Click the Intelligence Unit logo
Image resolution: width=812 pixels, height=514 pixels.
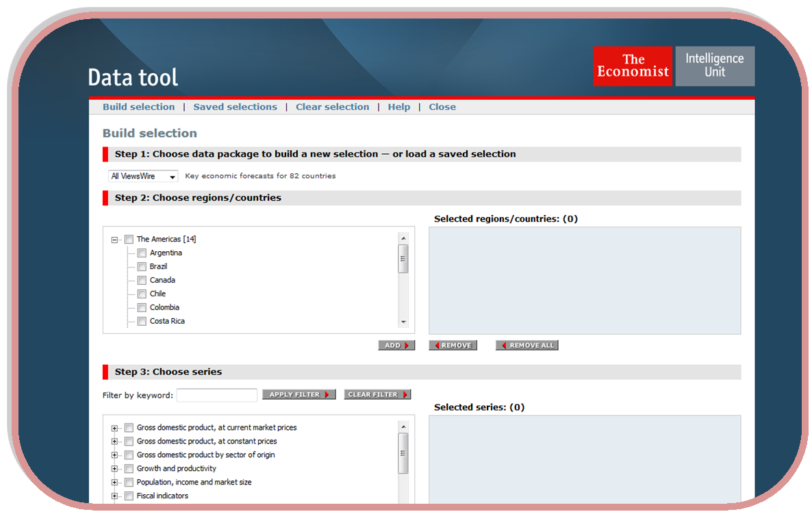(715, 66)
